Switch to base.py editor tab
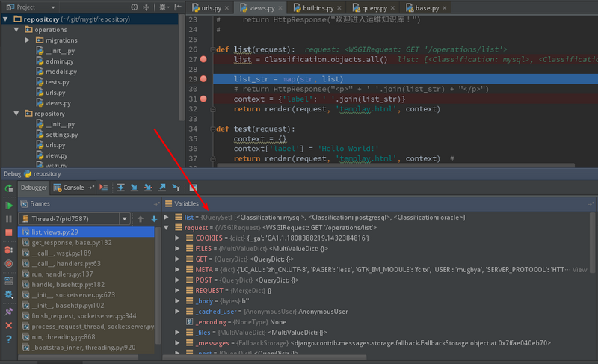This screenshot has height=364, width=598. click(427, 8)
